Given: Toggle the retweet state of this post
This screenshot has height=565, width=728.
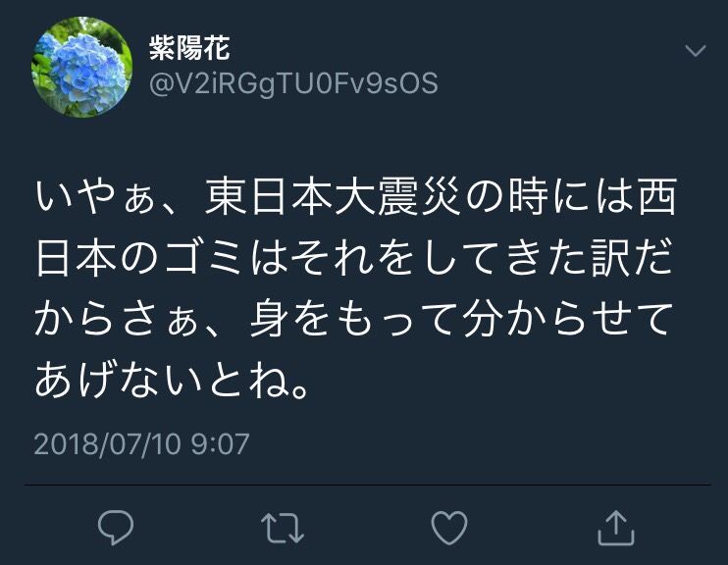Looking at the screenshot, I should (283, 528).
